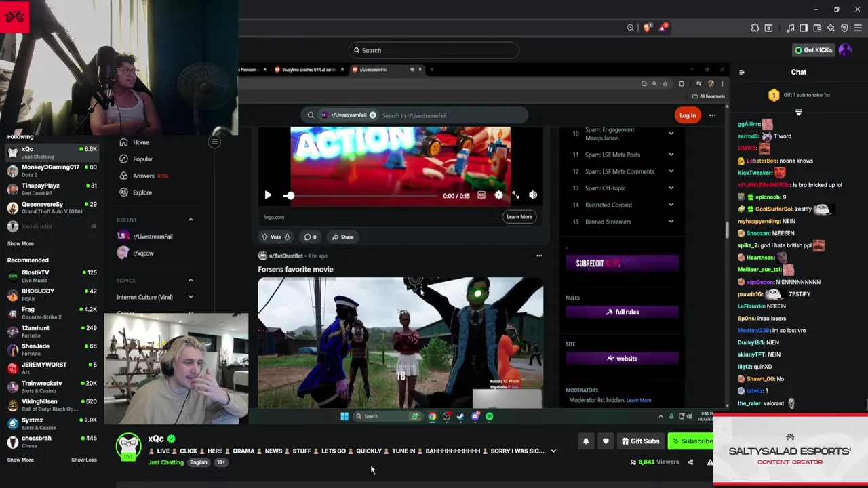Expand rule 10 Spam: Engagement Manipulation
The image size is (868, 488).
click(x=671, y=134)
